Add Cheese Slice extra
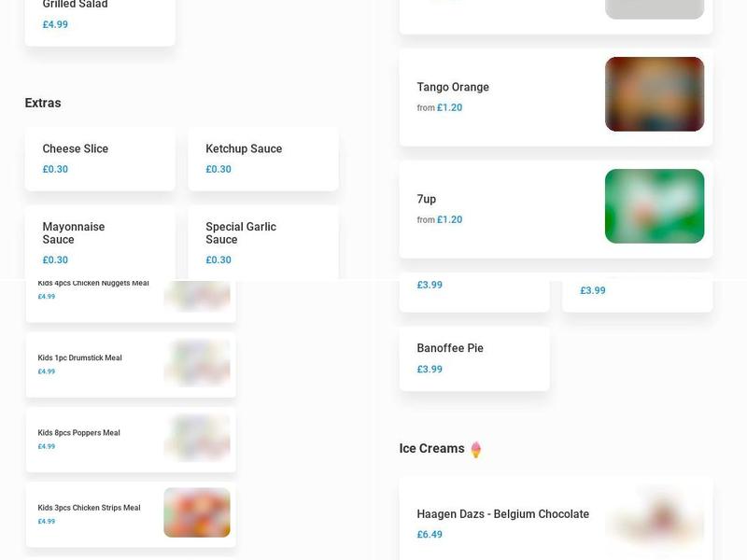Screen dimensions: 747x560 (100, 159)
